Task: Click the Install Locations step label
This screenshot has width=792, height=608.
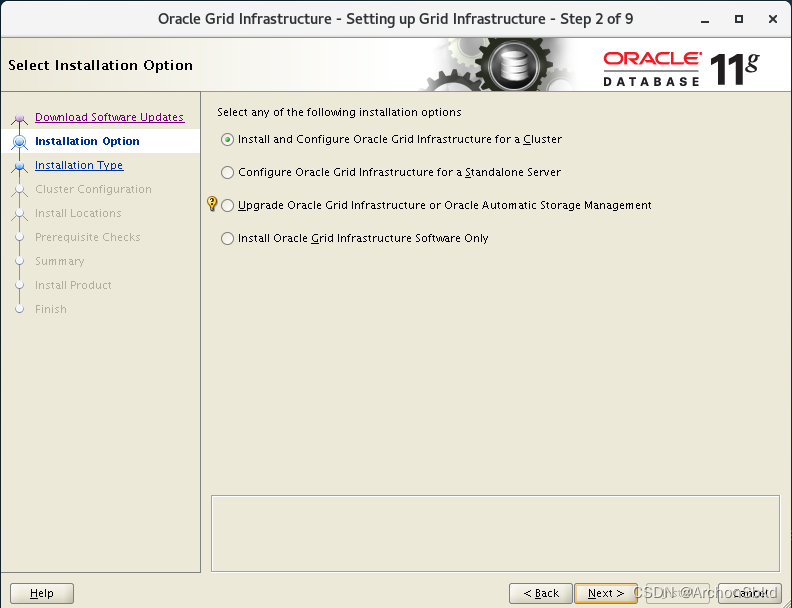Action: tap(78, 213)
